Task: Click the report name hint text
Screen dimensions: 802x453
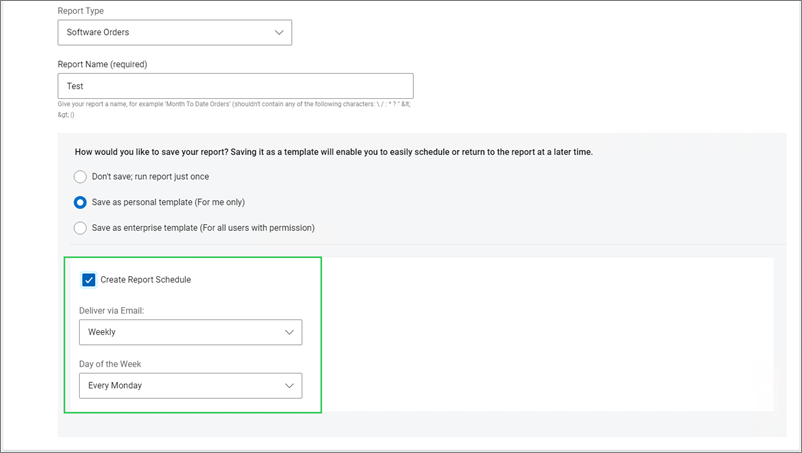Action: [x=234, y=109]
